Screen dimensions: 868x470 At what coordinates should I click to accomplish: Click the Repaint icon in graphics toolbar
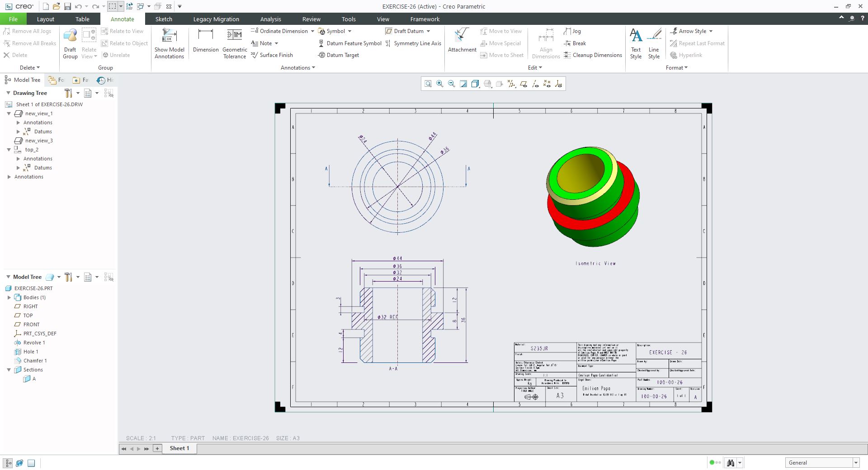(463, 84)
